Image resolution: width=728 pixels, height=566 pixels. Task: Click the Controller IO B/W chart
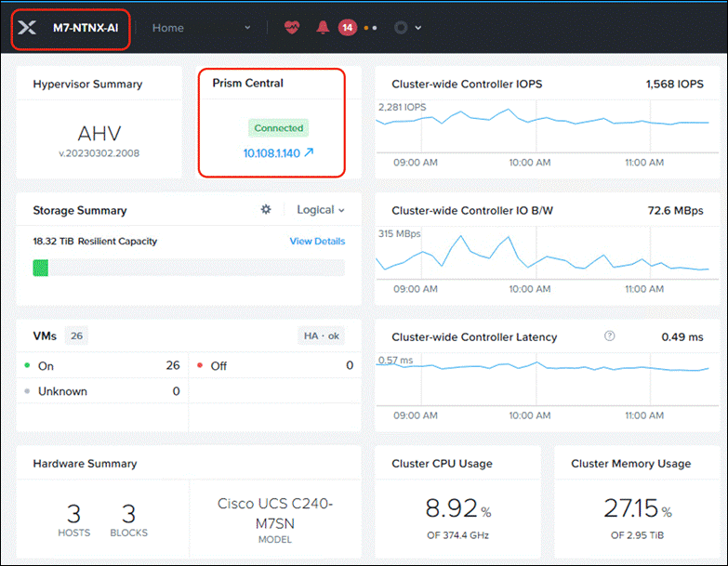point(548,254)
